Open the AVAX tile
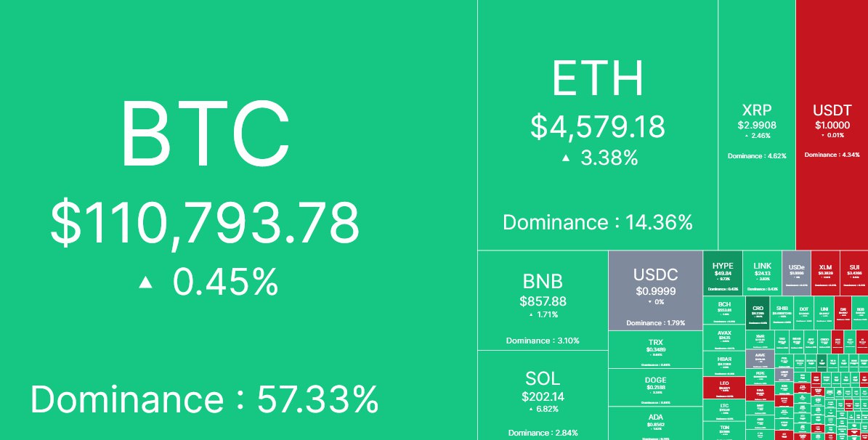 coord(724,338)
